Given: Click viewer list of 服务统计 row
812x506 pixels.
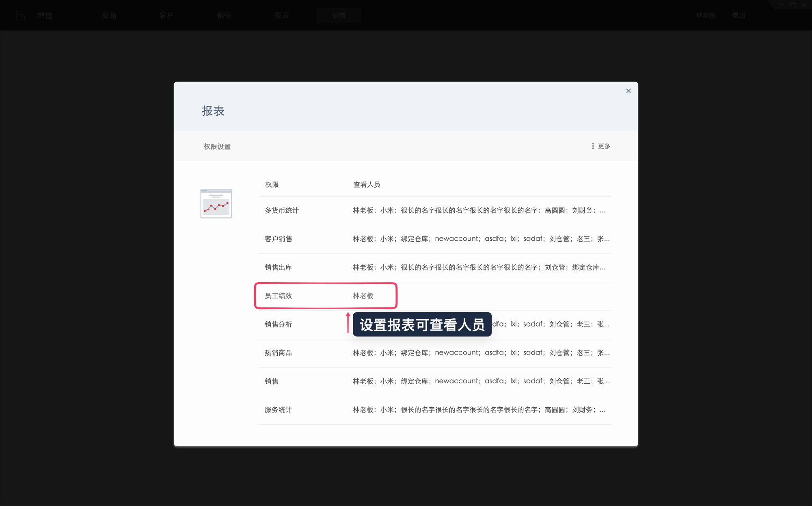Looking at the screenshot, I should pyautogui.click(x=479, y=410).
